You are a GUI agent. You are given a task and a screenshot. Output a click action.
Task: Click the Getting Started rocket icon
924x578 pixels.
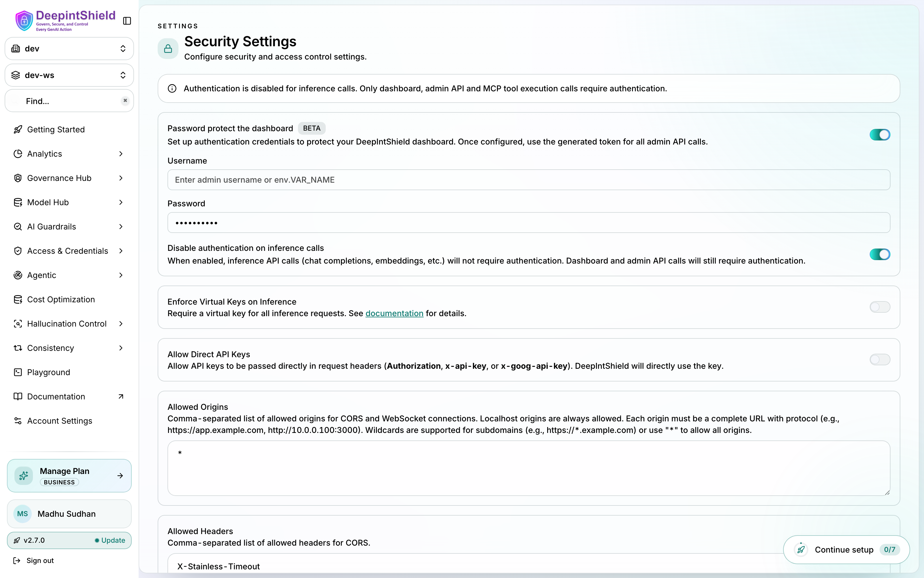(18, 129)
